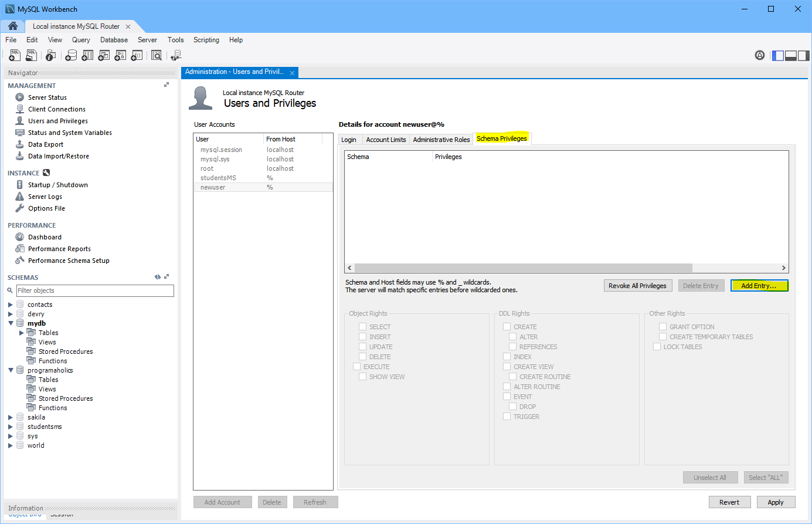Create new view toolbar icon

point(104,55)
